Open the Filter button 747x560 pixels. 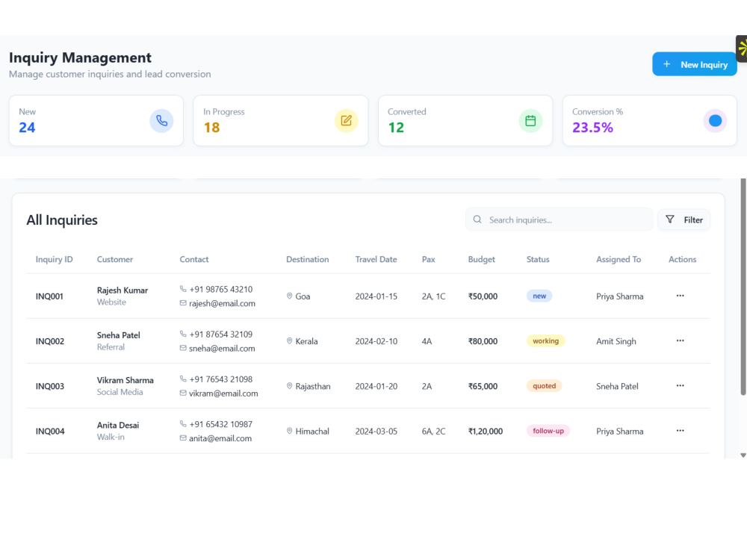[x=684, y=220]
